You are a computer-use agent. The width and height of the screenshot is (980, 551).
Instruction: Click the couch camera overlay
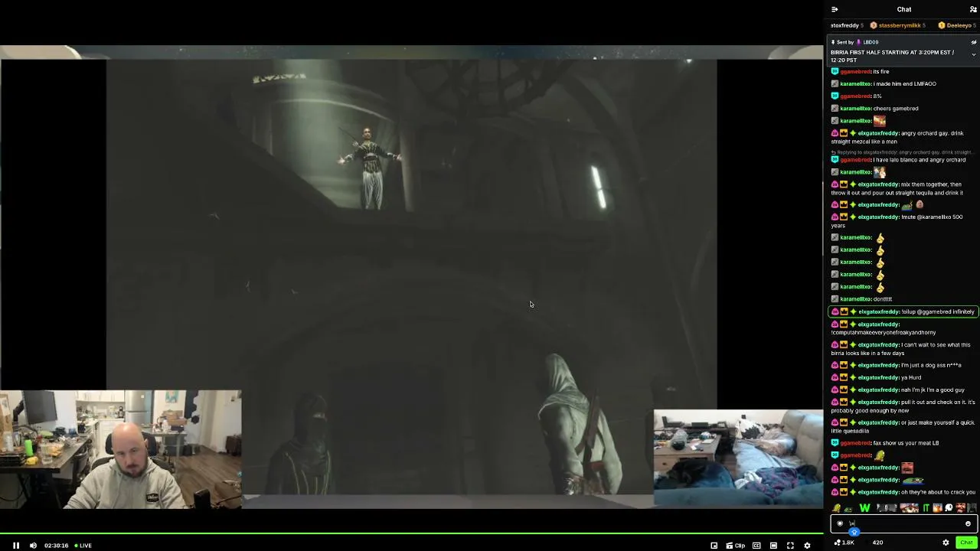click(x=738, y=458)
